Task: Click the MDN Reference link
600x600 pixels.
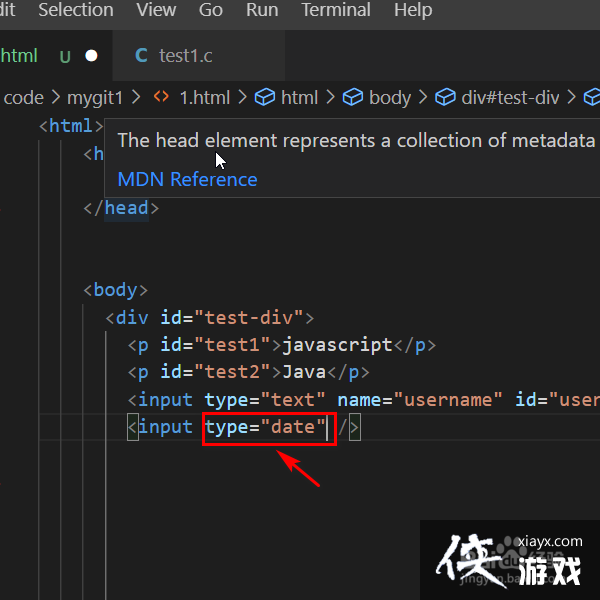Action: [x=188, y=179]
